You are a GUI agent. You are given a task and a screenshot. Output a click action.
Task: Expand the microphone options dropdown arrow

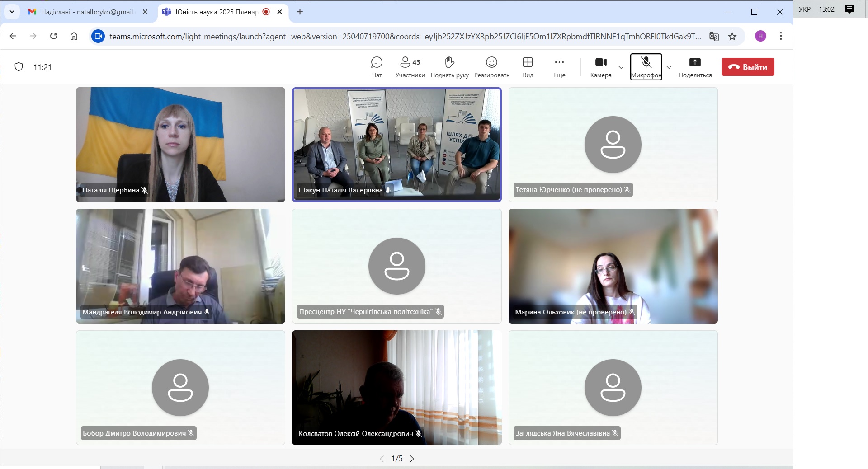(x=669, y=67)
